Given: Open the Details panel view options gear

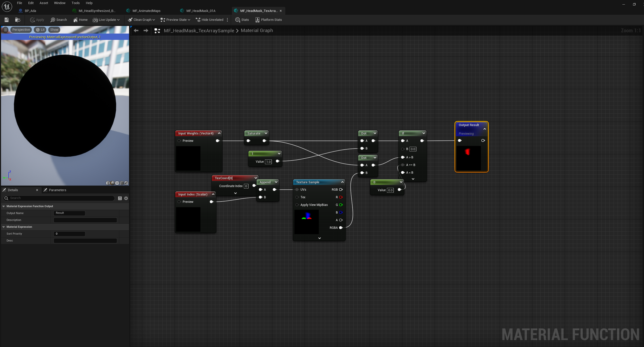Looking at the screenshot, I should tap(126, 198).
